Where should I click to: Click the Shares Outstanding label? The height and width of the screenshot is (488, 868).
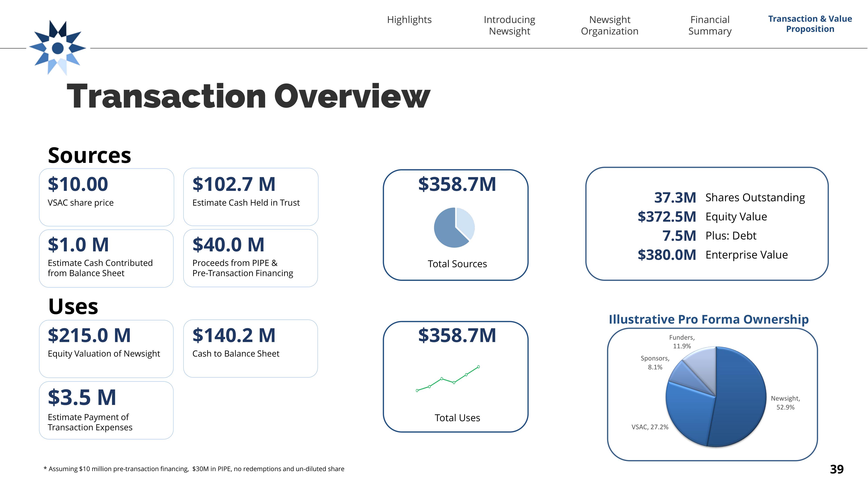(x=755, y=197)
